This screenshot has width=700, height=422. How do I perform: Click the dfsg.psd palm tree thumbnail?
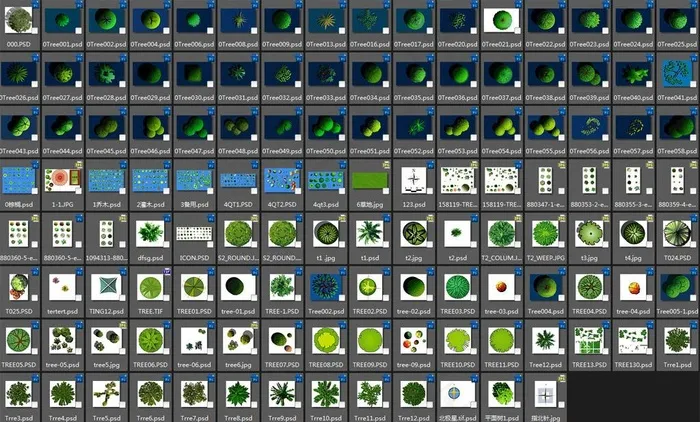150,233
